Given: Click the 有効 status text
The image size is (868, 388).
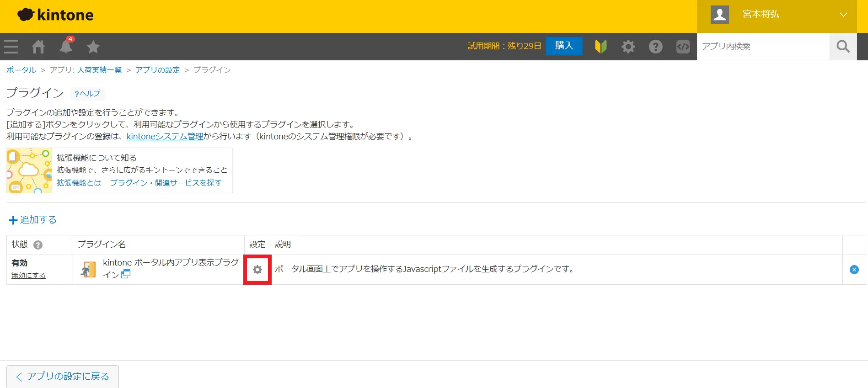Looking at the screenshot, I should point(20,263).
